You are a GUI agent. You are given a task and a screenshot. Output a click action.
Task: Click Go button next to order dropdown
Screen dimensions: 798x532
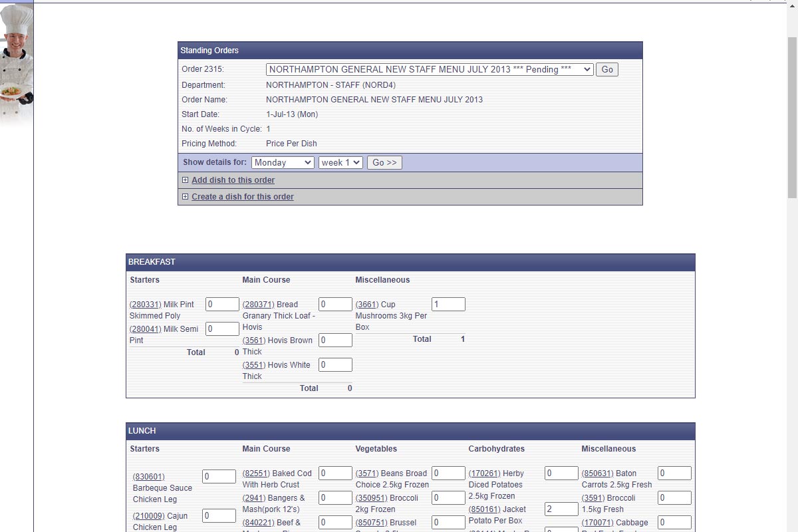(x=606, y=69)
